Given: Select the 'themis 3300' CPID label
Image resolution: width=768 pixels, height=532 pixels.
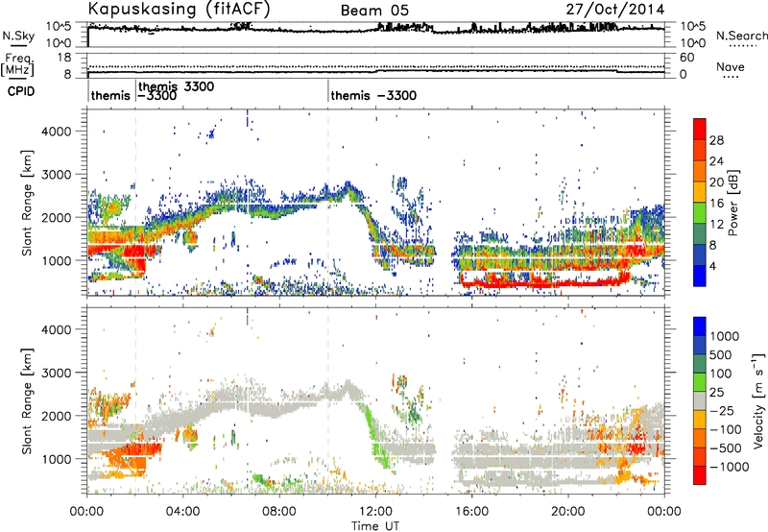Looking at the screenshot, I should [x=177, y=86].
